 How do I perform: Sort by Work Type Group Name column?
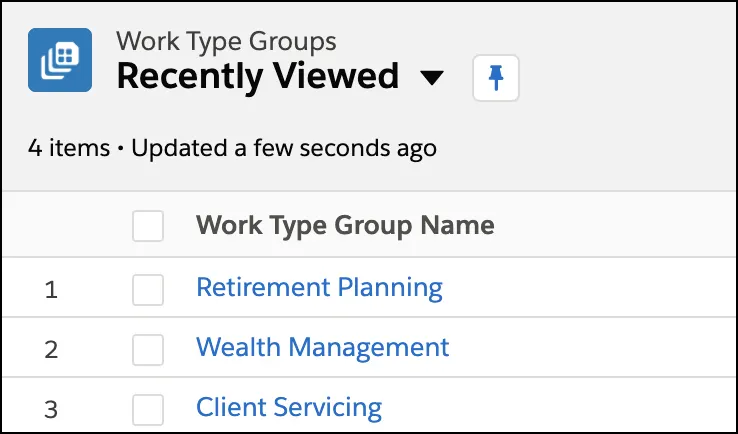click(345, 225)
